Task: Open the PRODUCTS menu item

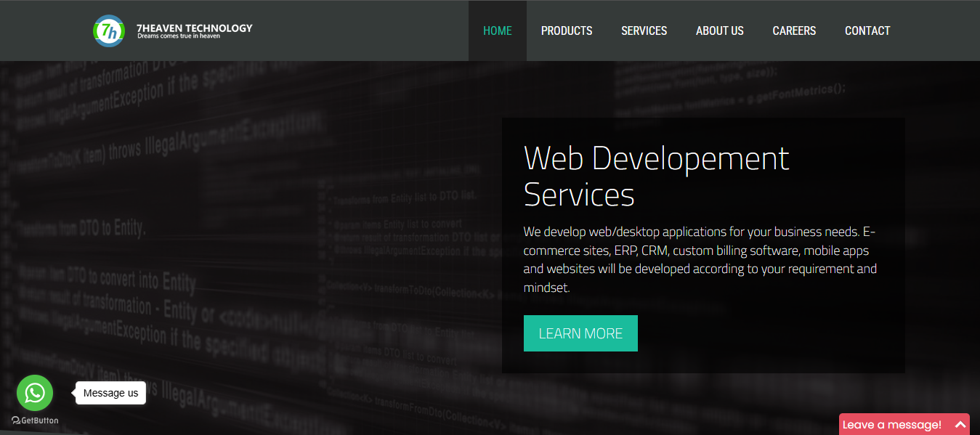Action: pos(567,31)
